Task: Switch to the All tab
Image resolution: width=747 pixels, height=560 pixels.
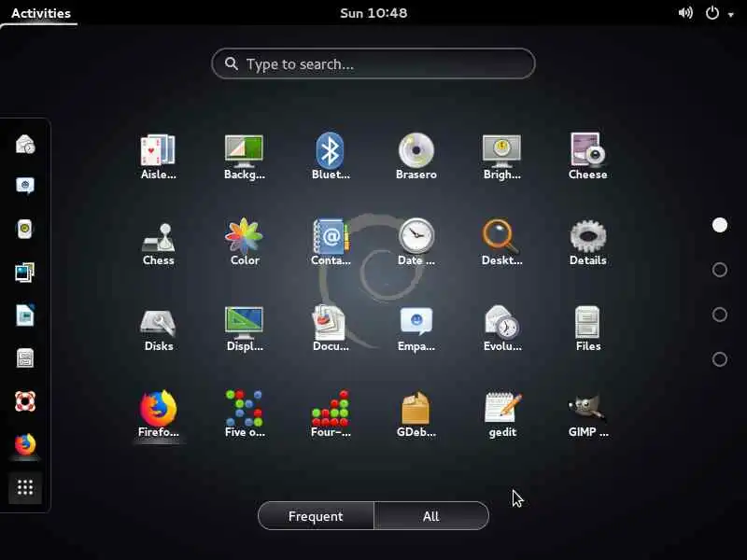Action: point(431,516)
